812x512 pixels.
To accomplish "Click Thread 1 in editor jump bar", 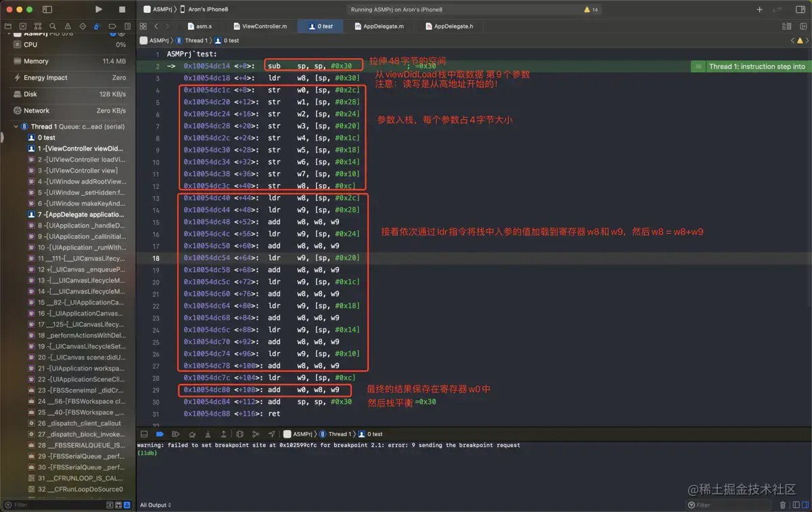I will pos(190,41).
